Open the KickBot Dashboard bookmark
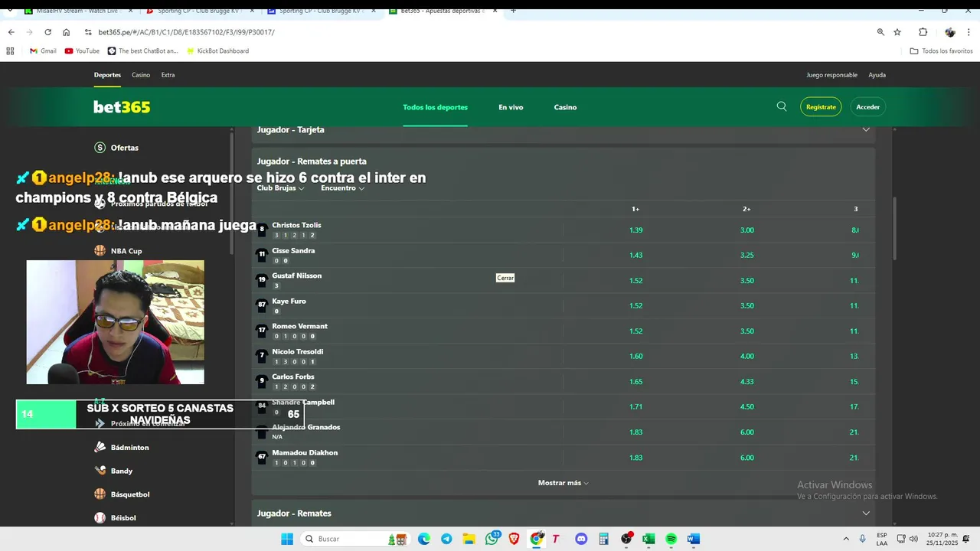This screenshot has width=980, height=551. point(217,51)
